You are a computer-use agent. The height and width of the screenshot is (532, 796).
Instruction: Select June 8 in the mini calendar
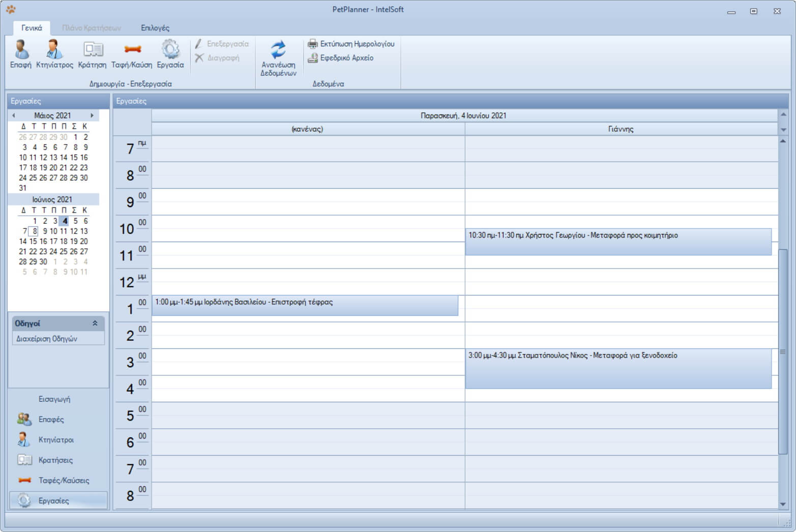tap(35, 231)
